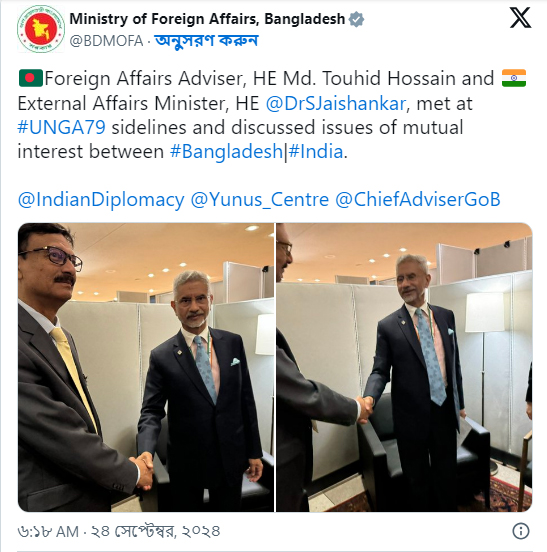Open the @Yunus_Centre mention
This screenshot has width=547, height=552.
[x=260, y=200]
